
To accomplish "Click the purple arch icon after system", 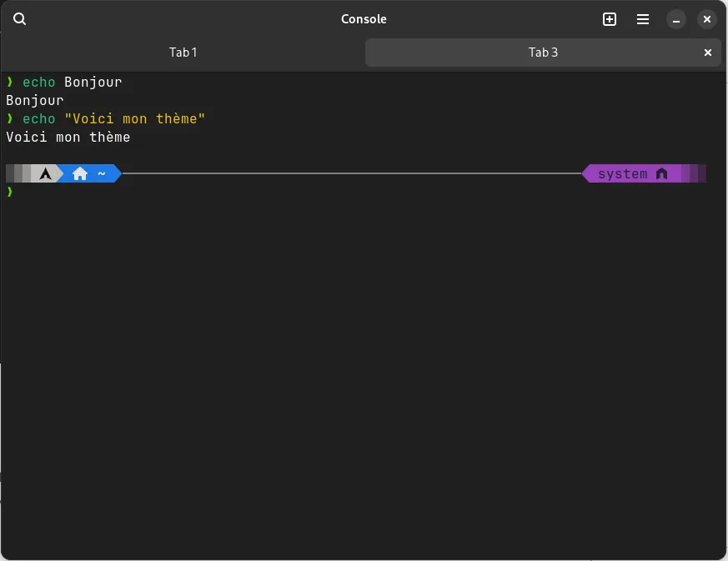I will click(x=661, y=174).
